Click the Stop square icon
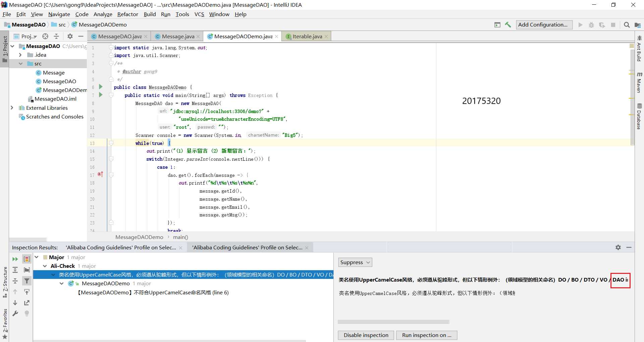 pos(613,25)
